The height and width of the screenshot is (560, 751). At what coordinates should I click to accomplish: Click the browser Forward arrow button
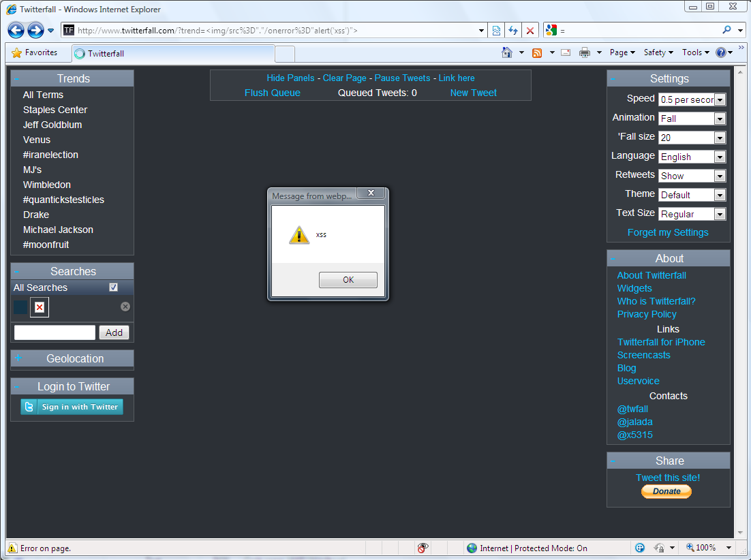coord(35,30)
